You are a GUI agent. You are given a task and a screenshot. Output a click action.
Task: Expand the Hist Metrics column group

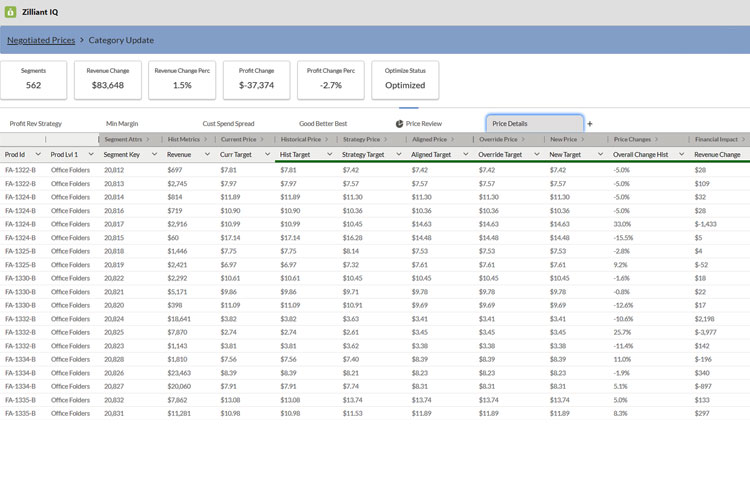pos(205,139)
